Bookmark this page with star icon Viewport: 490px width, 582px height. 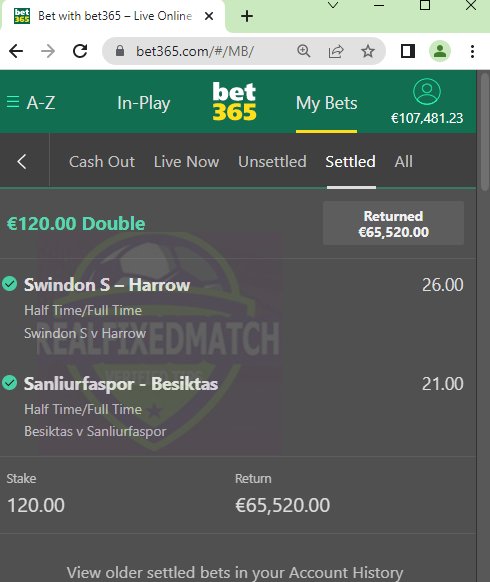[x=368, y=51]
